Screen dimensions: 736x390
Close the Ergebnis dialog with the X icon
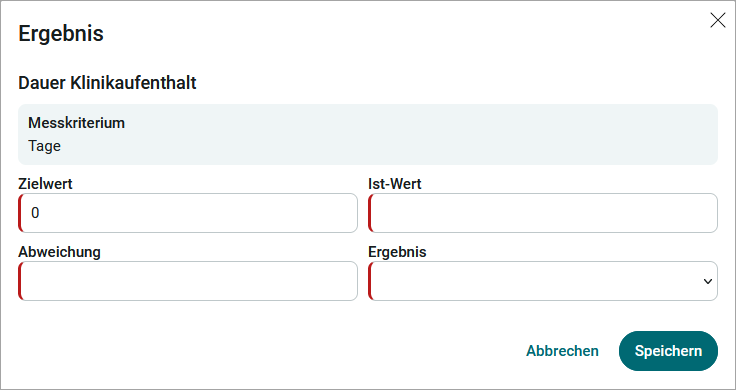(x=718, y=20)
